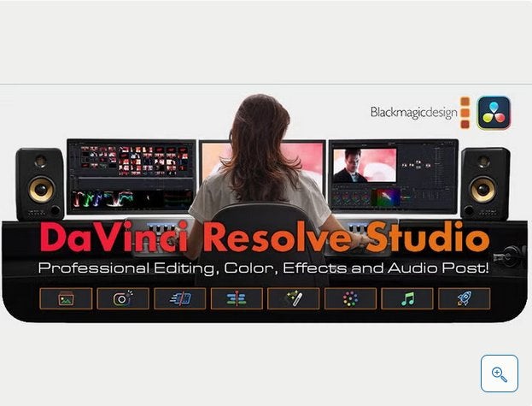
Task: Click the Deliver rocket icon
Action: [465, 298]
